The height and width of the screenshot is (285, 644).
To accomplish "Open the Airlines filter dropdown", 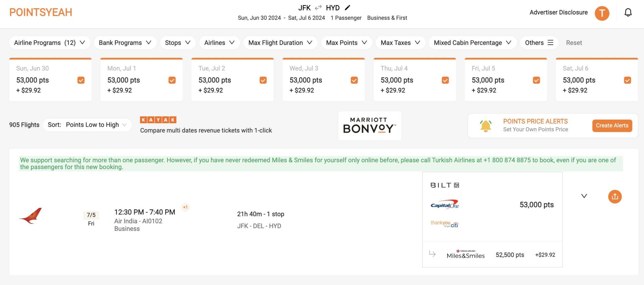I will pos(219,43).
